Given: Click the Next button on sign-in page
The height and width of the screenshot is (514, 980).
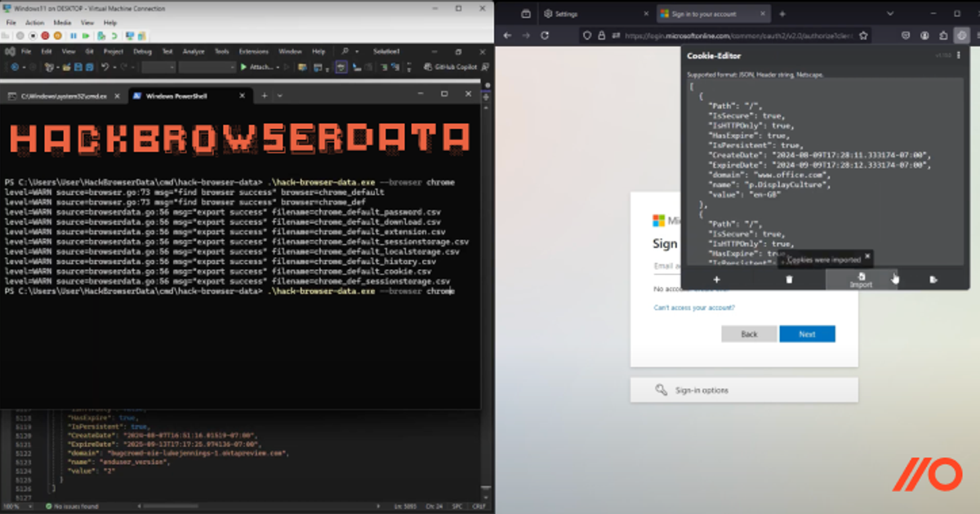Looking at the screenshot, I should point(807,334).
